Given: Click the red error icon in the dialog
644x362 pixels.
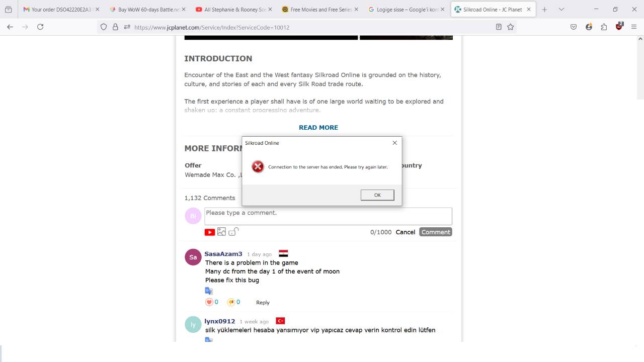Looking at the screenshot, I should pos(258,166).
